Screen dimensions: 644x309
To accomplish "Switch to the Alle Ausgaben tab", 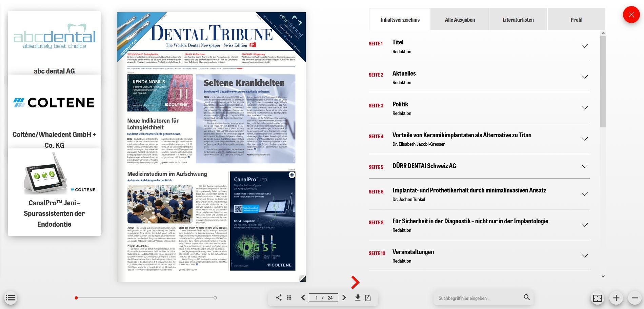I will pyautogui.click(x=460, y=20).
